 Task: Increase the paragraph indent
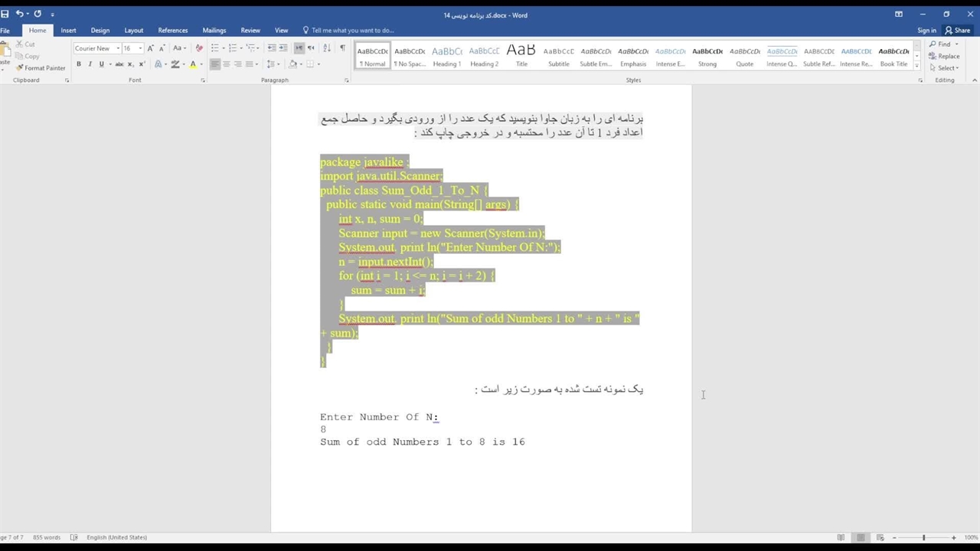283,48
